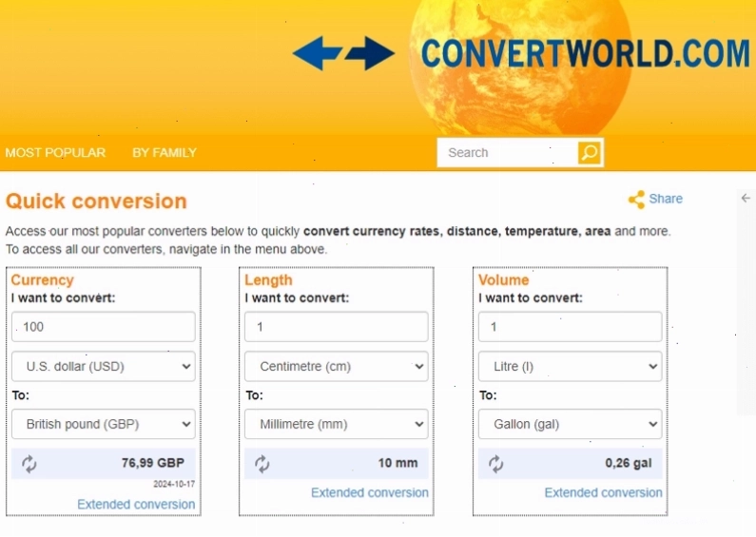Screen dimensions: 756x537
Task: Click the Currency heading
Action: click(x=43, y=280)
